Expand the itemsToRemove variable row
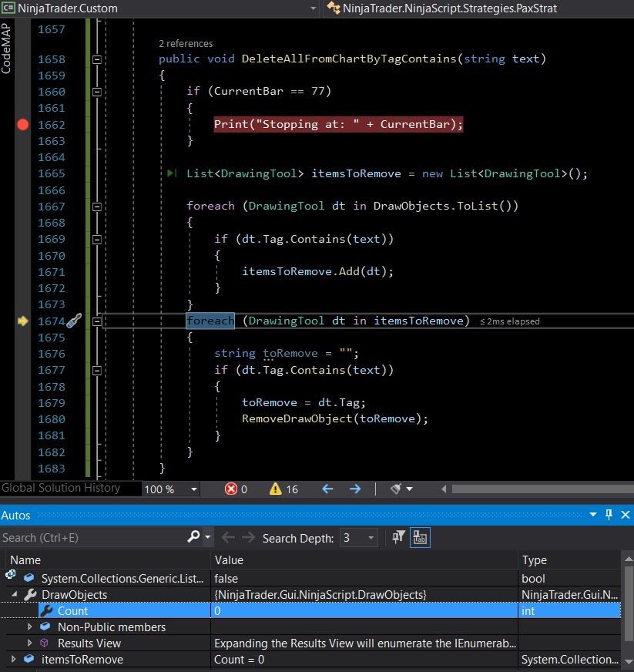Screen dimensions: 634x672 12,660
